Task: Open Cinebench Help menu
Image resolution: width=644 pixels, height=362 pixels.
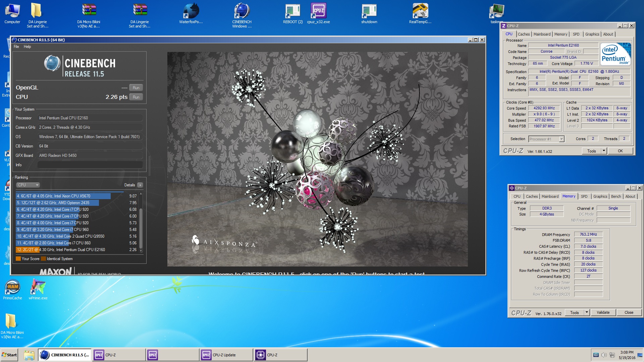Action: (27, 47)
